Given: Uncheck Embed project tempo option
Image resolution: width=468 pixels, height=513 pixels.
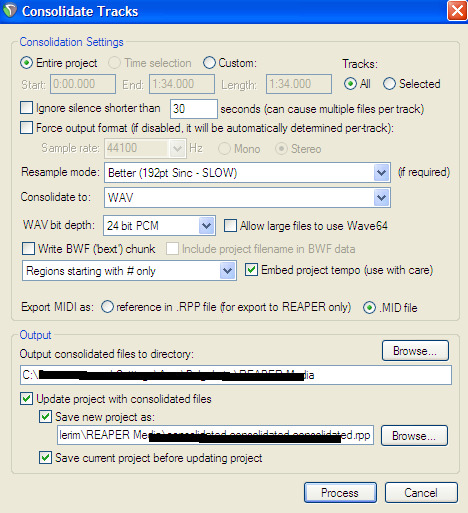Looking at the screenshot, I should tap(251, 270).
